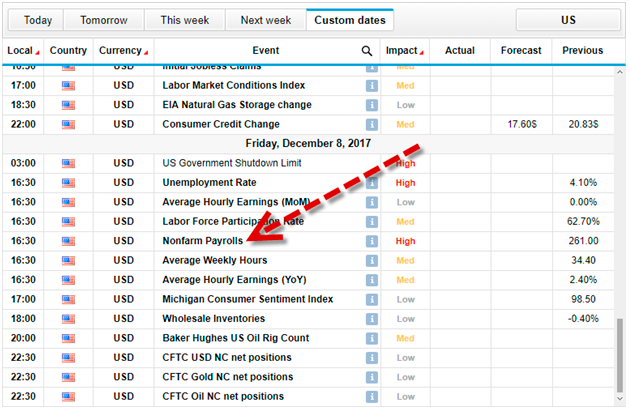The image size is (630, 410).
Task: Switch to the This week tab
Action: (184, 20)
